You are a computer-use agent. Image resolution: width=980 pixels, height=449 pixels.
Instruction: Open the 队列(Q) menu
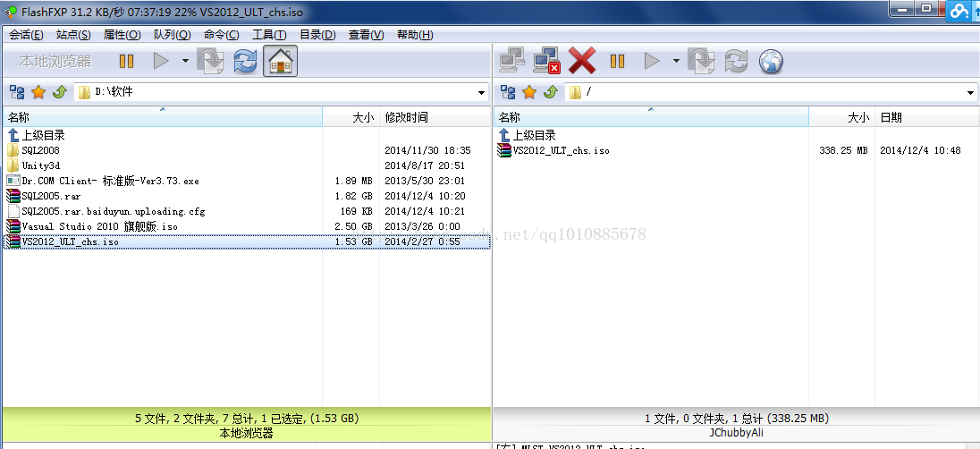point(172,35)
